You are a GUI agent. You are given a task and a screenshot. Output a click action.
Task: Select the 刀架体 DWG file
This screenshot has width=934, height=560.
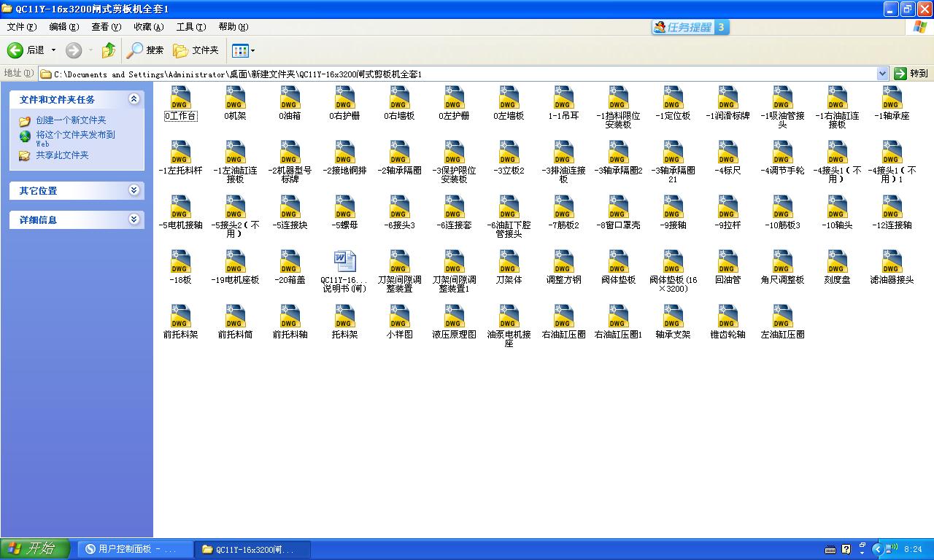pos(509,267)
